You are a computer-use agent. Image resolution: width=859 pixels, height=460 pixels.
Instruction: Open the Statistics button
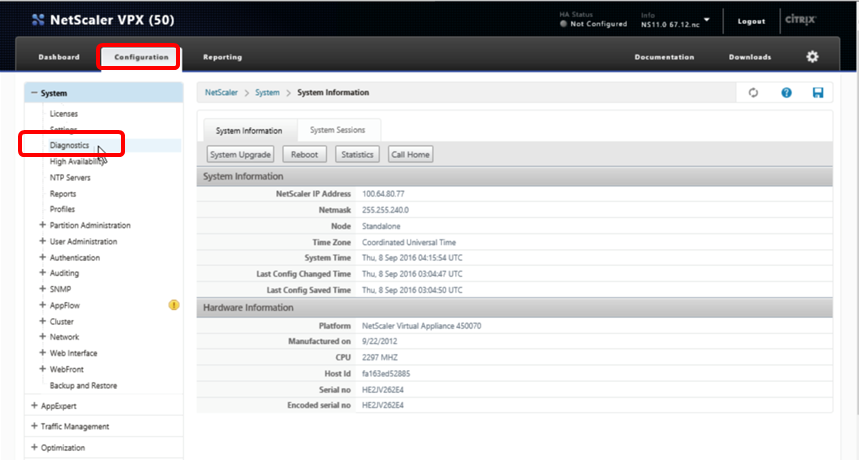[x=357, y=154]
